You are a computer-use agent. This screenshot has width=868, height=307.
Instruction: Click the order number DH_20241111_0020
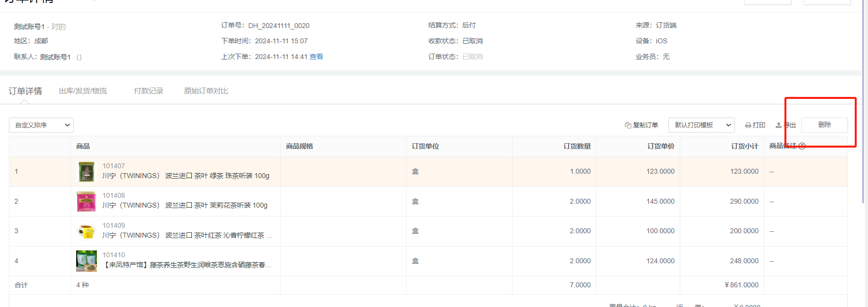279,26
